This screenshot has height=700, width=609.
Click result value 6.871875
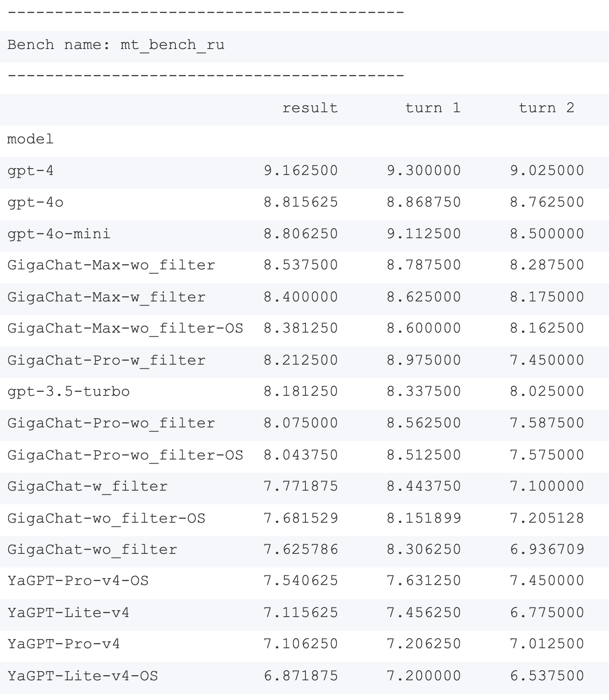301,676
